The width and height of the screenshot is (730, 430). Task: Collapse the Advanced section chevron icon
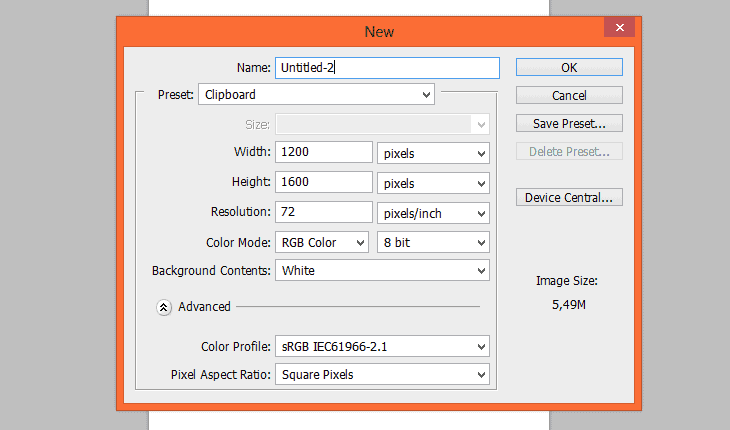(163, 307)
